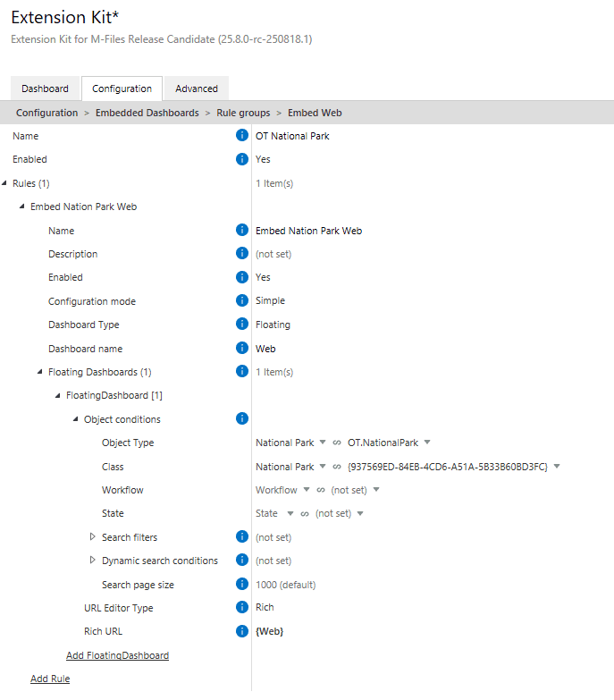The height and width of the screenshot is (700, 614).
Task: Click info icon for Object conditions
Action: (241, 418)
